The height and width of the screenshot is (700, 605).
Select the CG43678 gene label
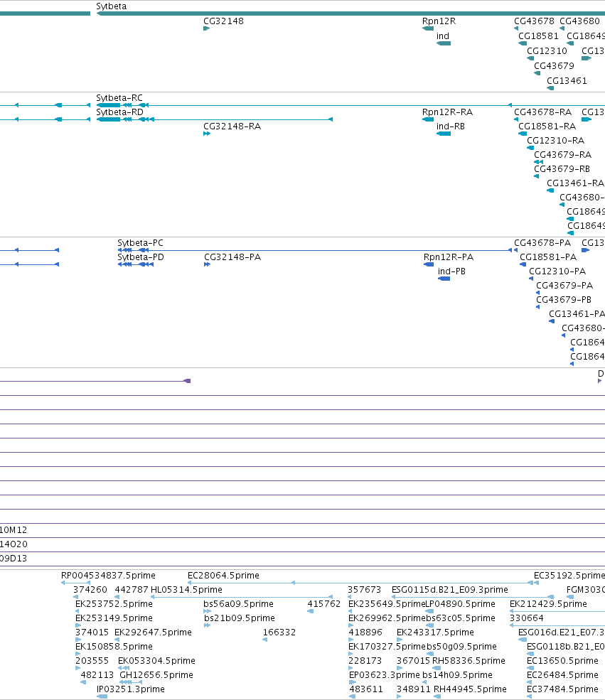pos(534,21)
